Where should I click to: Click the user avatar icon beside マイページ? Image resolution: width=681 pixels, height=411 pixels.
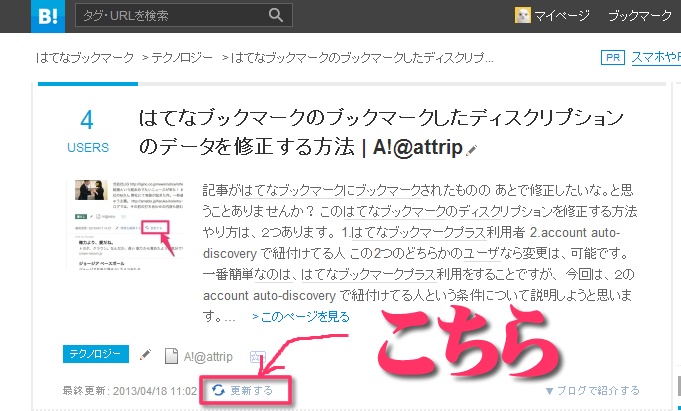(x=523, y=15)
